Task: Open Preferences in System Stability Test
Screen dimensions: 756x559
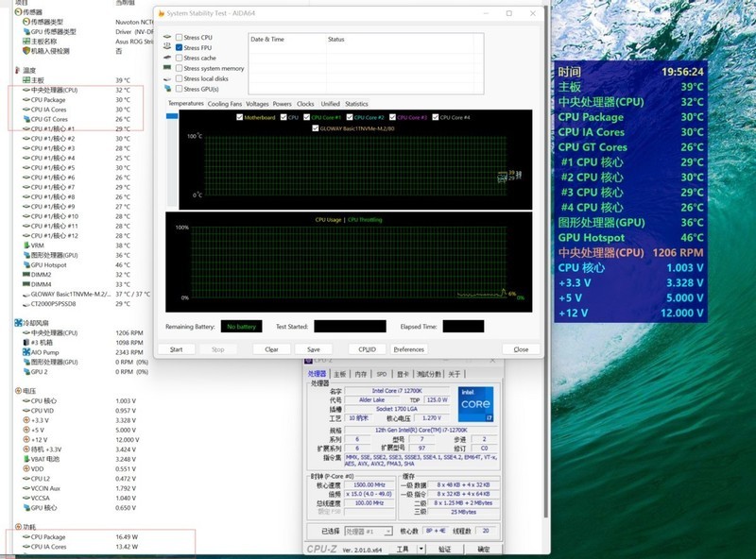Action: (x=408, y=349)
